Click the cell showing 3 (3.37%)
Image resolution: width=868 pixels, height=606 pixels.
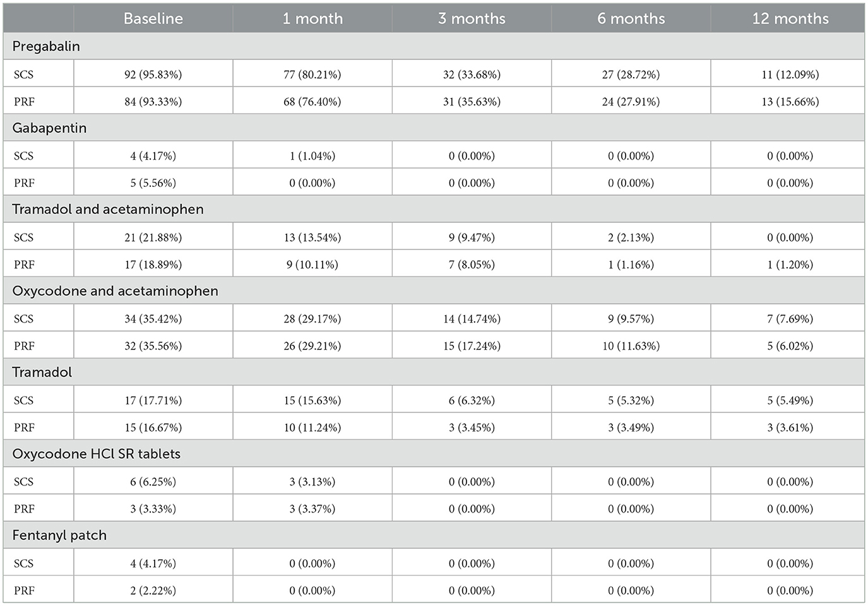click(312, 509)
